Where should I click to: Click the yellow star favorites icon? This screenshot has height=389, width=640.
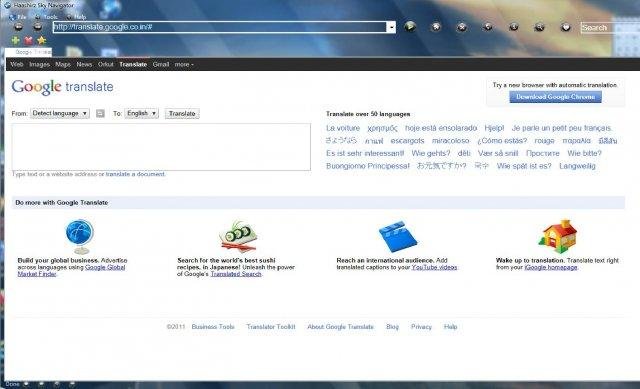click(41, 40)
